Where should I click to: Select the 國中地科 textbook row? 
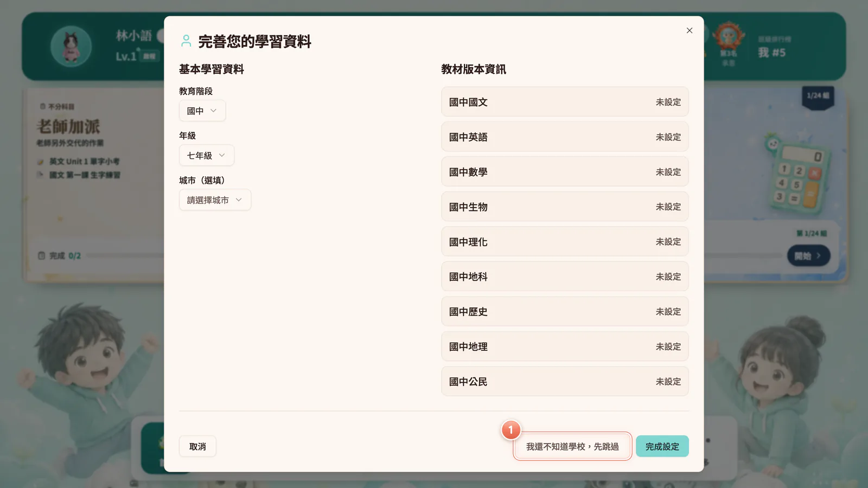[x=565, y=277]
